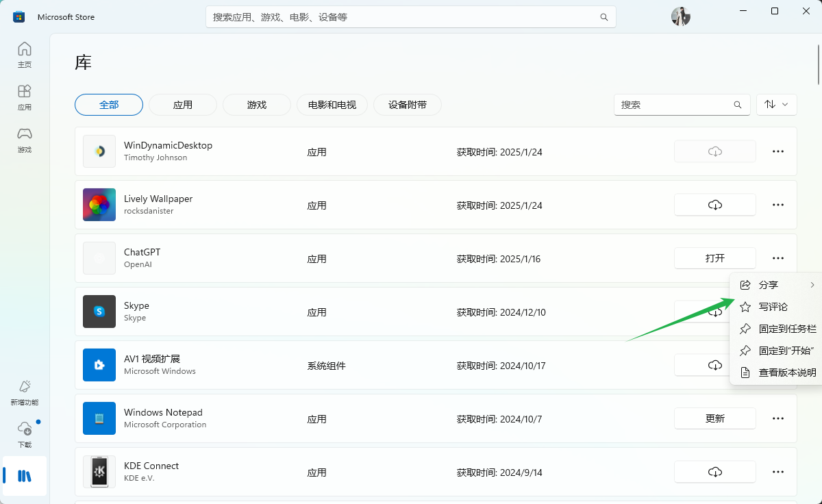This screenshot has height=504, width=822.
Task: Open more options for Windows Notepad
Action: 778,418
